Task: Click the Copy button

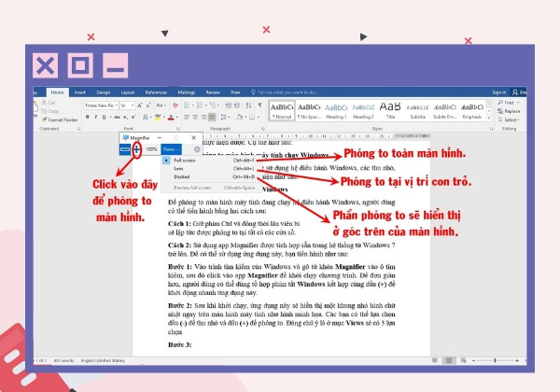Action: click(x=50, y=111)
